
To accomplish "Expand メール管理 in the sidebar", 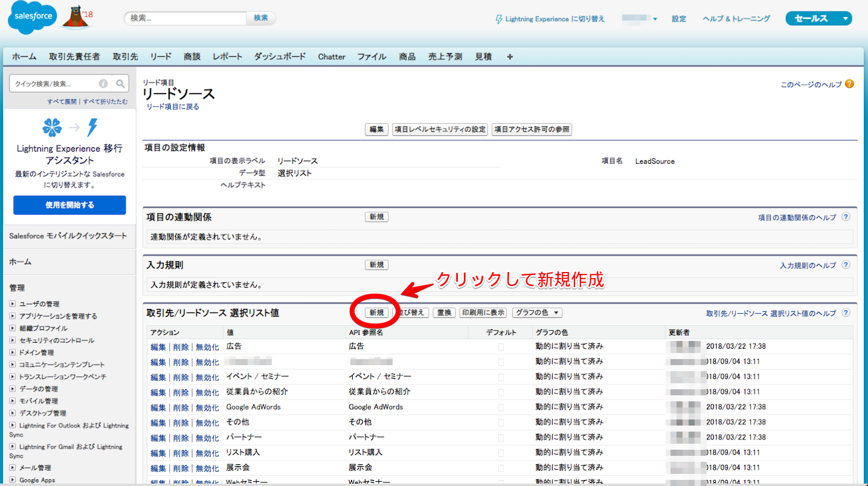I will pos(12,467).
